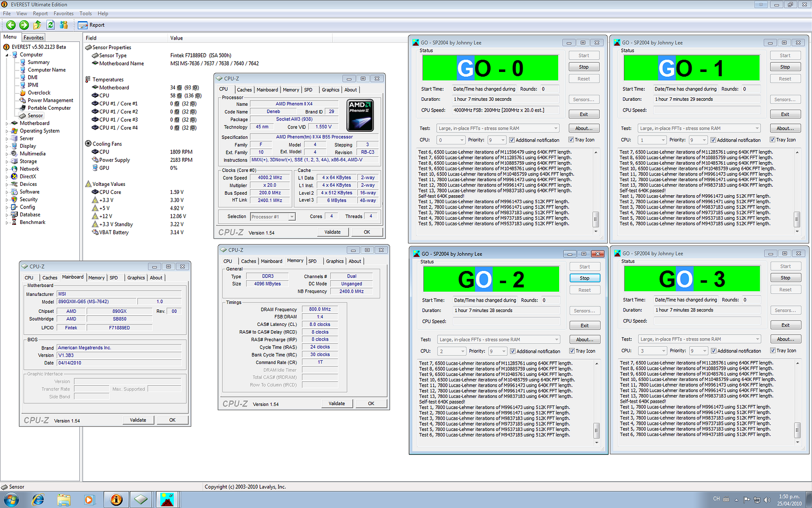Screen dimensions: 812x508
Task: Click the Voltage Values warning icon
Action: 88,184
